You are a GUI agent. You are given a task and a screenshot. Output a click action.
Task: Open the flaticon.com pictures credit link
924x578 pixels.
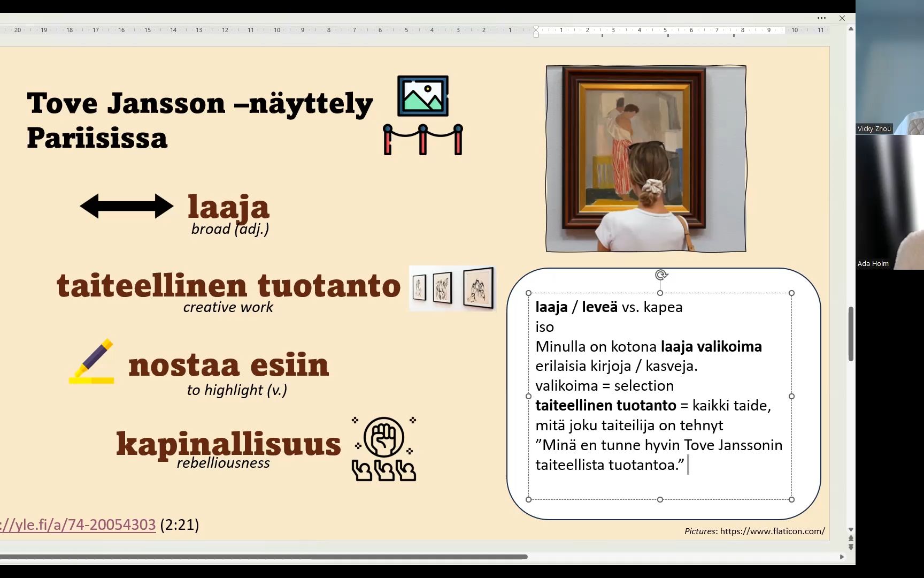773,531
